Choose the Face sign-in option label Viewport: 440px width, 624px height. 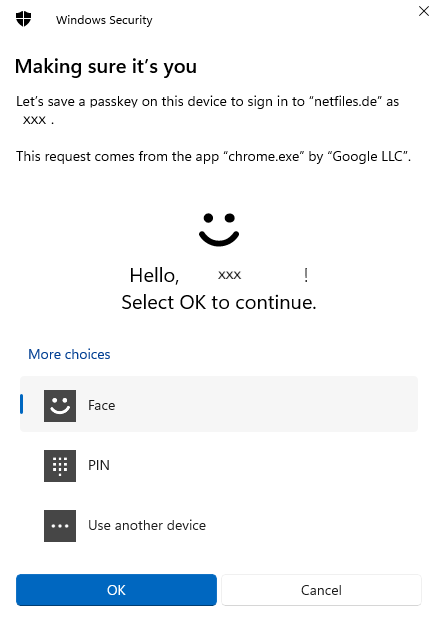coord(101,406)
